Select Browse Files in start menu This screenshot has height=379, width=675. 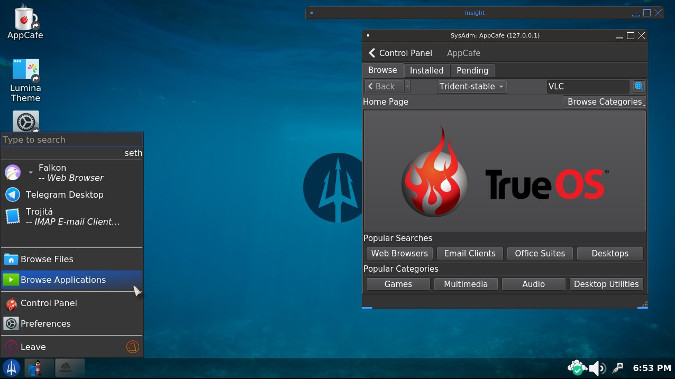[72, 259]
